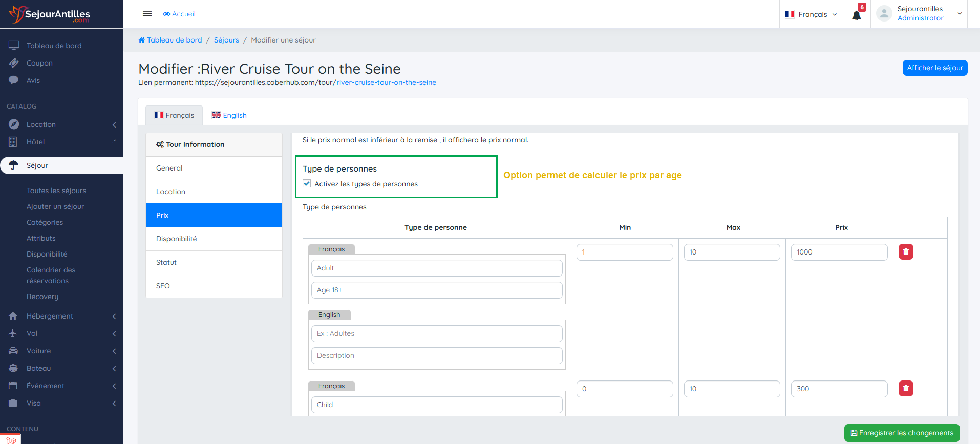Click the Vol airplane icon
Screen dimensions: 980x444
click(13, 333)
